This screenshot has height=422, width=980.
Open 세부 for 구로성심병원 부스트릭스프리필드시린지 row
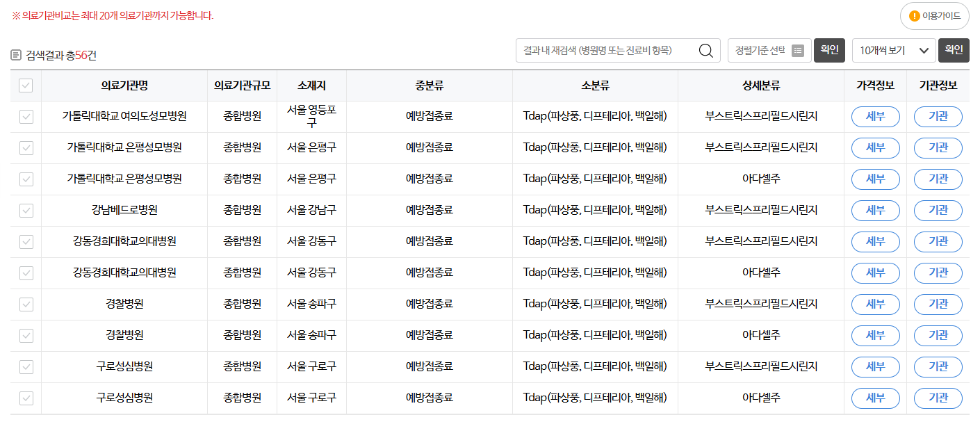pyautogui.click(x=875, y=367)
